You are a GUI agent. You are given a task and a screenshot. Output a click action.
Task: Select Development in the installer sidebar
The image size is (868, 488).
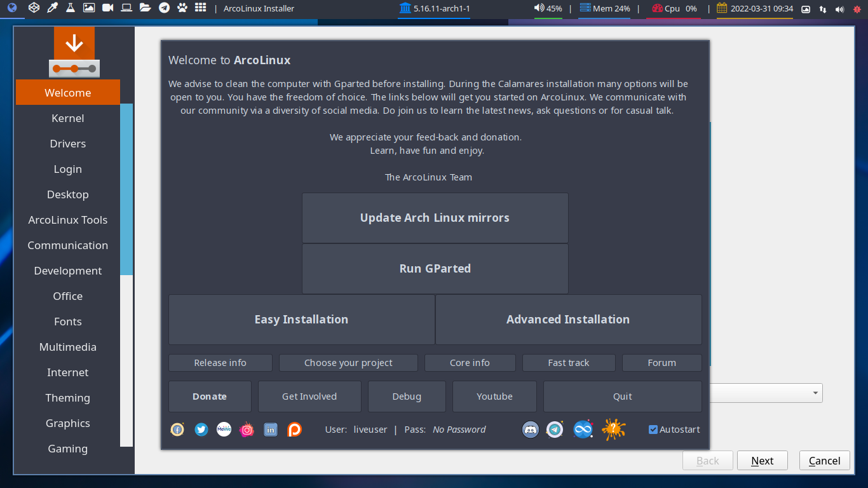coord(68,271)
